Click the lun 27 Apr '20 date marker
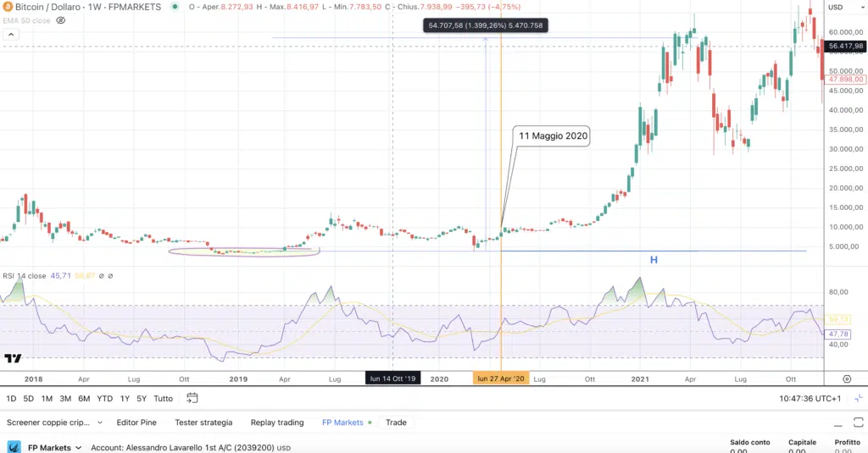The image size is (868, 453). coord(500,378)
